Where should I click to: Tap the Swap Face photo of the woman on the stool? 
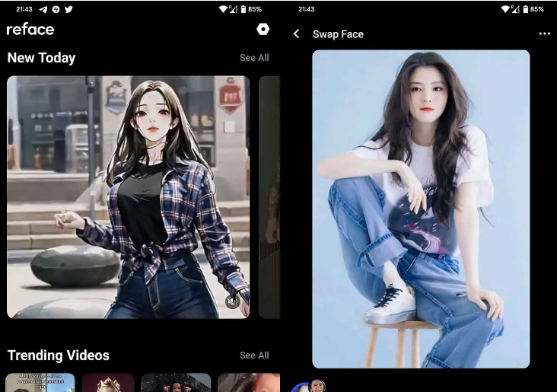[x=421, y=209]
